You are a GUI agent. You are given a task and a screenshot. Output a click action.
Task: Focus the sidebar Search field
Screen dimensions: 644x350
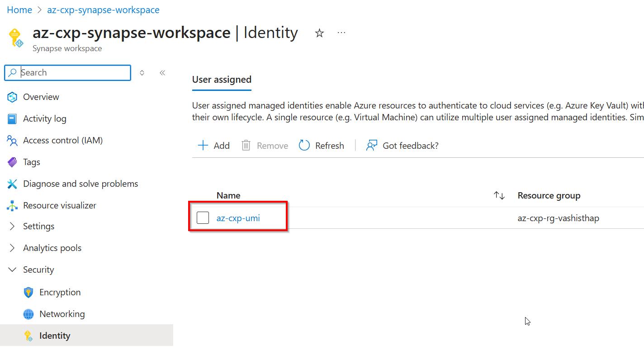click(68, 72)
